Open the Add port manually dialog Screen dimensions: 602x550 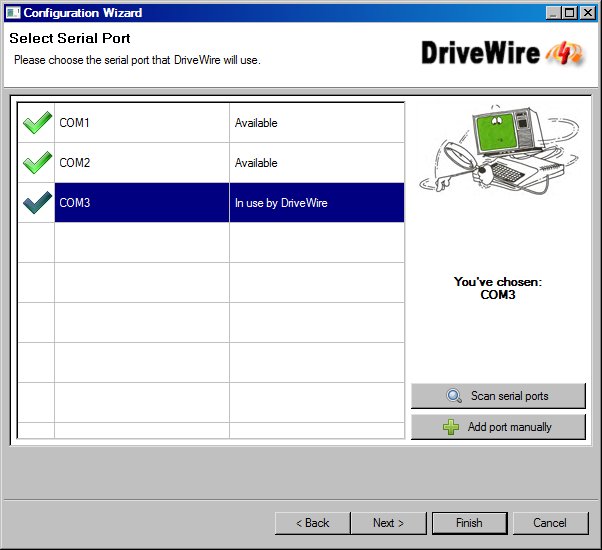coord(498,427)
